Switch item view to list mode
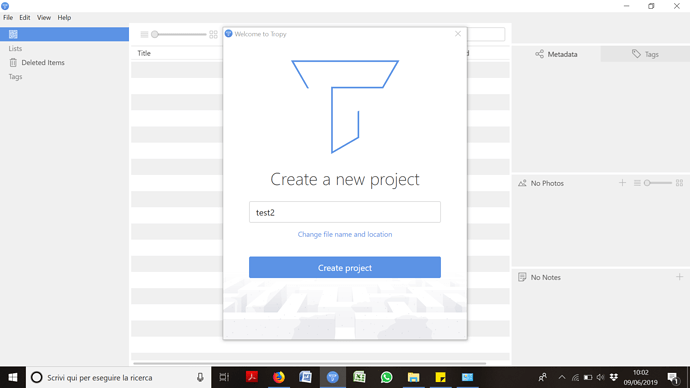The image size is (690, 388). 144,34
